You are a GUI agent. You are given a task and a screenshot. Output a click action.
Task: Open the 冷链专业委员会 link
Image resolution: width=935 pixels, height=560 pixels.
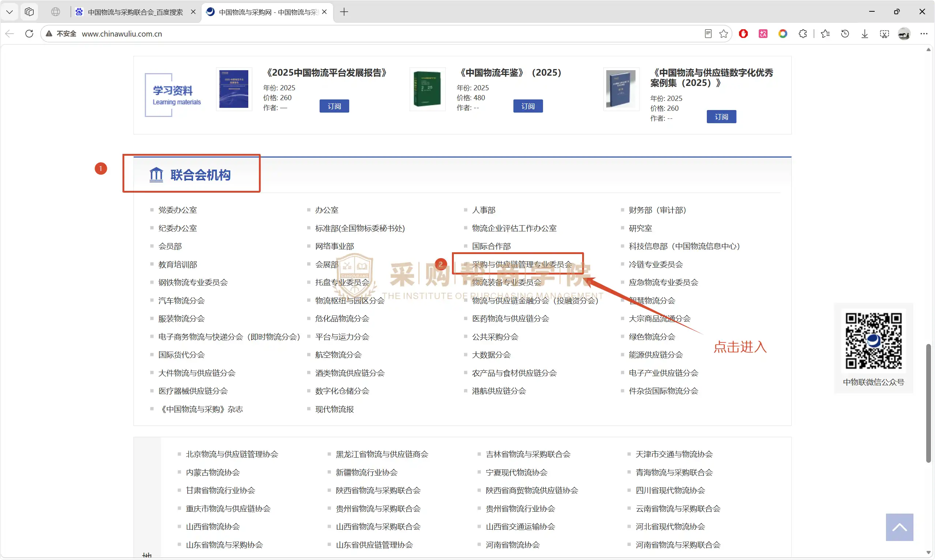pos(656,264)
